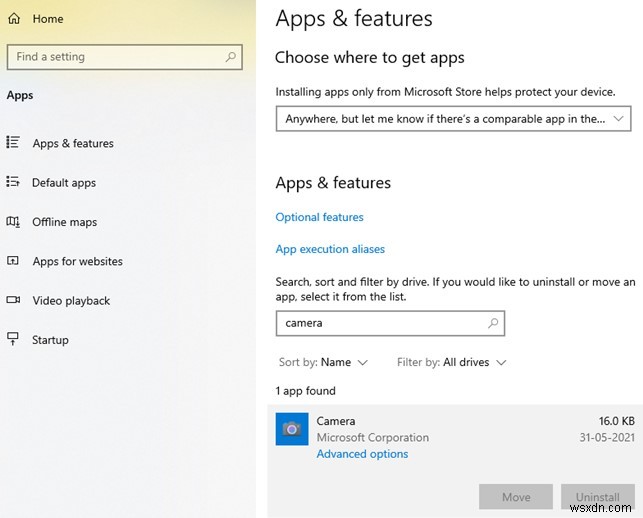Select the Camera app tile icon
This screenshot has width=643, height=518.
coord(292,429)
